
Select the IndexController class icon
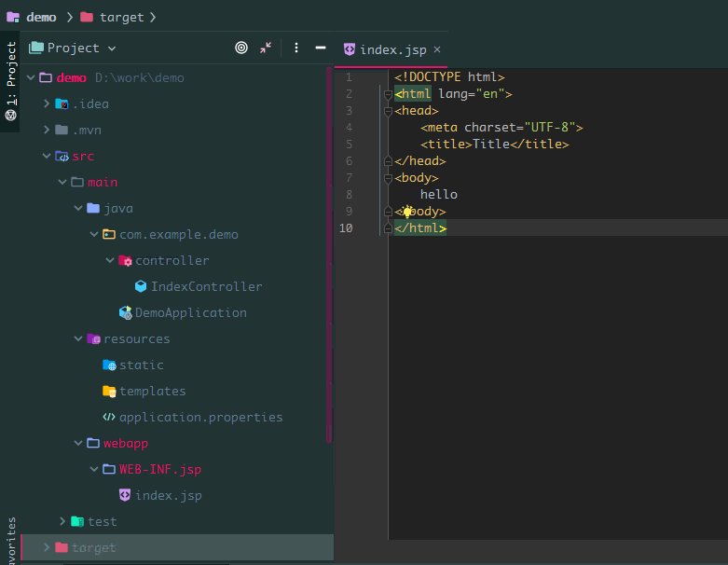point(141,286)
